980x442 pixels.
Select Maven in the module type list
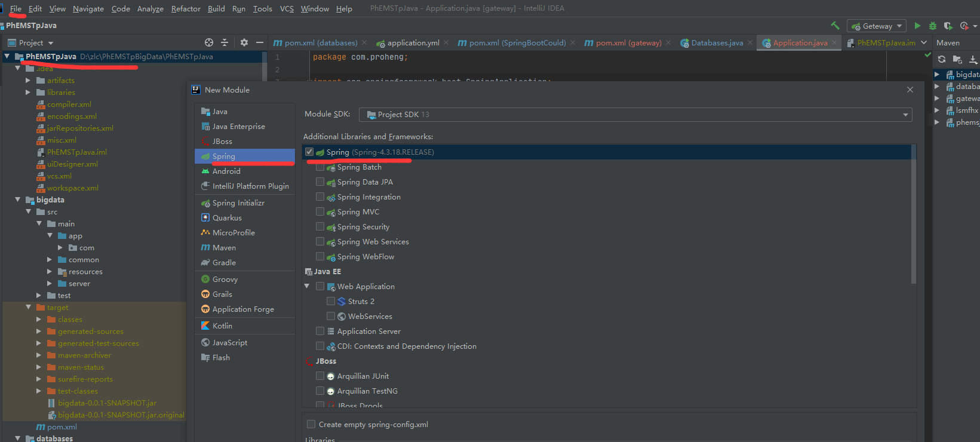click(x=224, y=247)
